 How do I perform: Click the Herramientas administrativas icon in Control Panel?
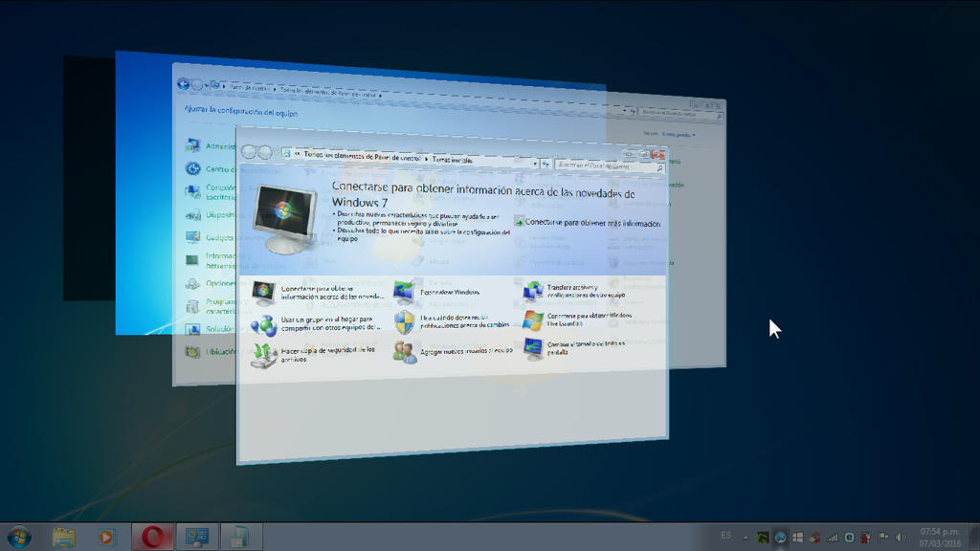(192, 145)
